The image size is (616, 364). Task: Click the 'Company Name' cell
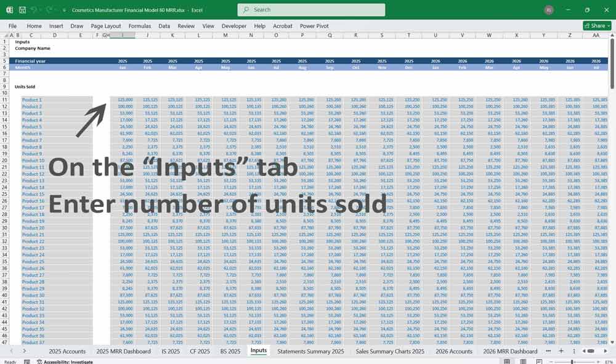click(33, 48)
